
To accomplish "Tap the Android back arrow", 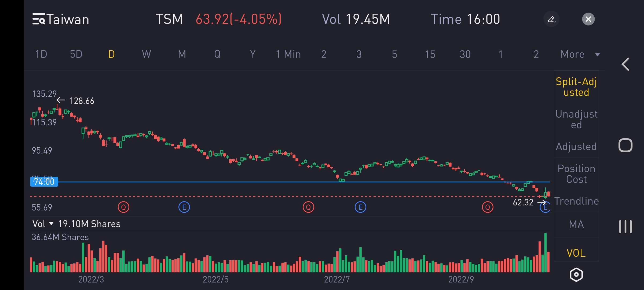I will 625,64.
